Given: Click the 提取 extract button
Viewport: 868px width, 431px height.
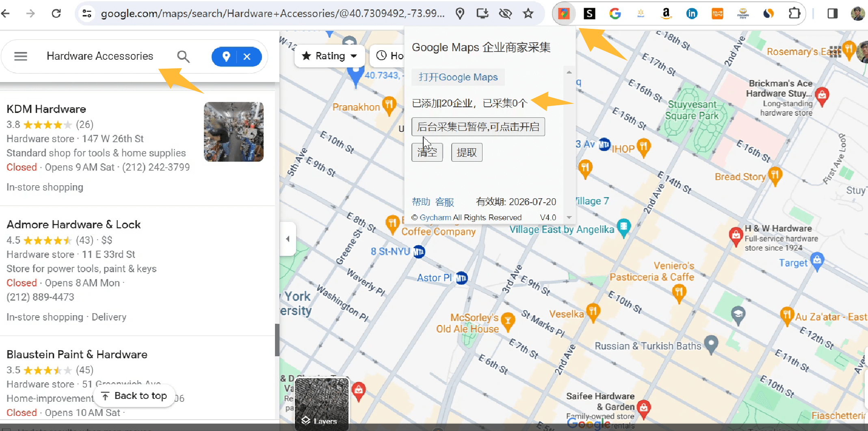Looking at the screenshot, I should (x=467, y=152).
